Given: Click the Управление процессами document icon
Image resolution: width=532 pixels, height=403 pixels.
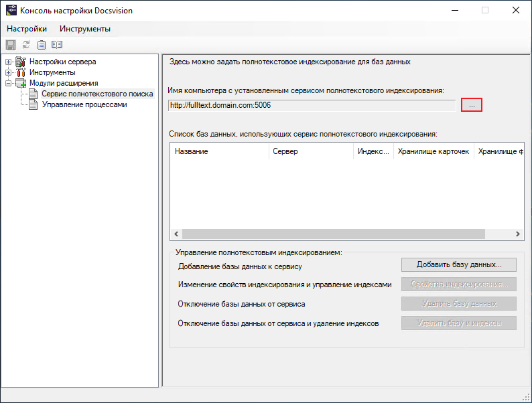Looking at the screenshot, I should (33, 104).
